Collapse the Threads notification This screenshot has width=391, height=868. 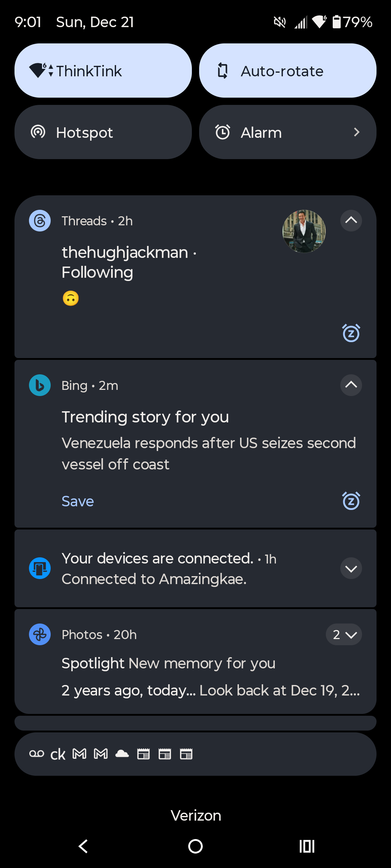[x=351, y=220]
